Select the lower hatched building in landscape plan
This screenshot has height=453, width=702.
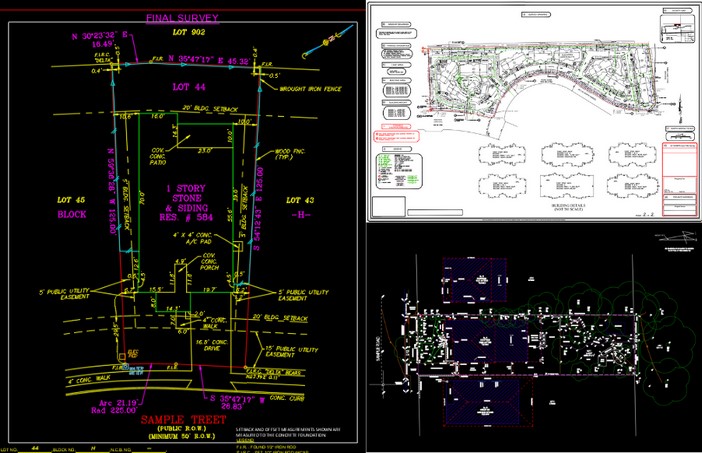click(486, 402)
